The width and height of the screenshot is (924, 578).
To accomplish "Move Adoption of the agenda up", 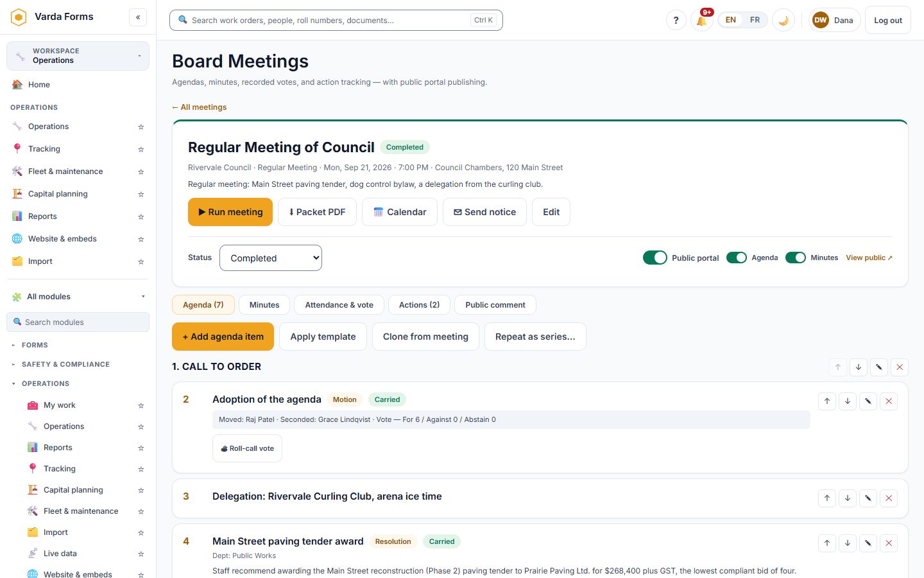I will click(x=827, y=401).
